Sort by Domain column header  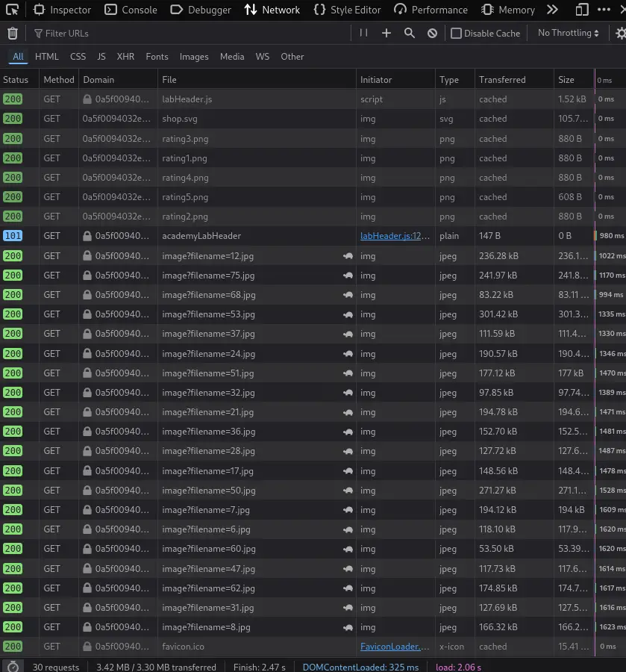(x=118, y=80)
